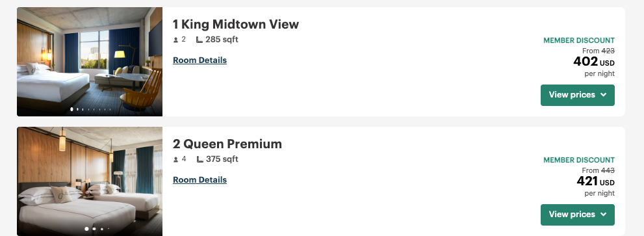The image size is (644, 236).
Task: Click the guest occupancy icon for 1 King Midtown View
Action: click(176, 40)
